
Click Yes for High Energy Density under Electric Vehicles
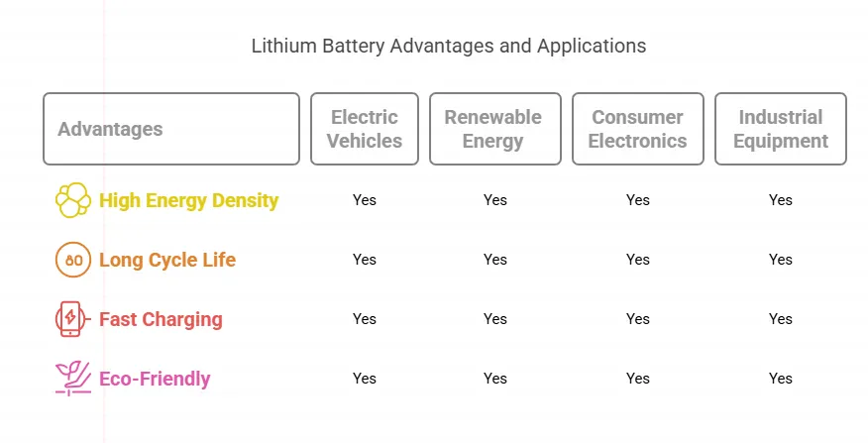(365, 200)
